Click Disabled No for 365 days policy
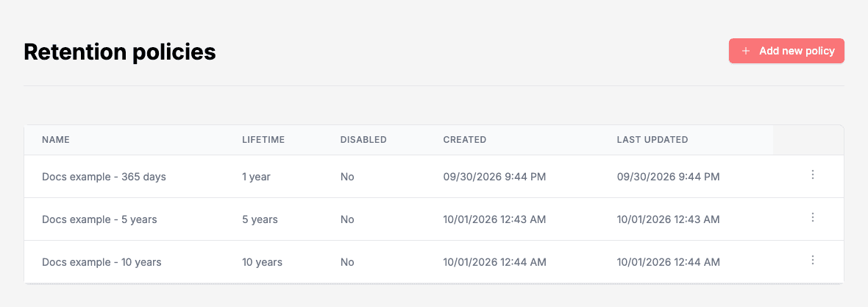Image resolution: width=868 pixels, height=307 pixels. point(347,177)
